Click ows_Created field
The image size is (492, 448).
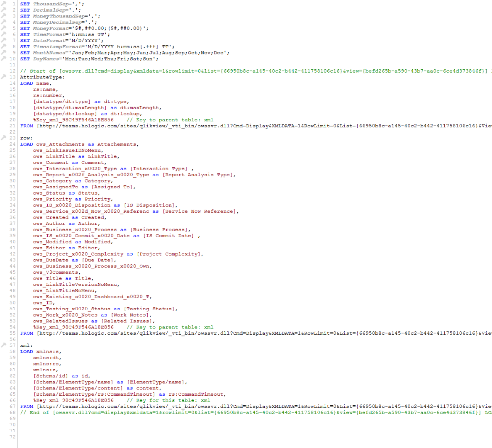tap(51, 217)
